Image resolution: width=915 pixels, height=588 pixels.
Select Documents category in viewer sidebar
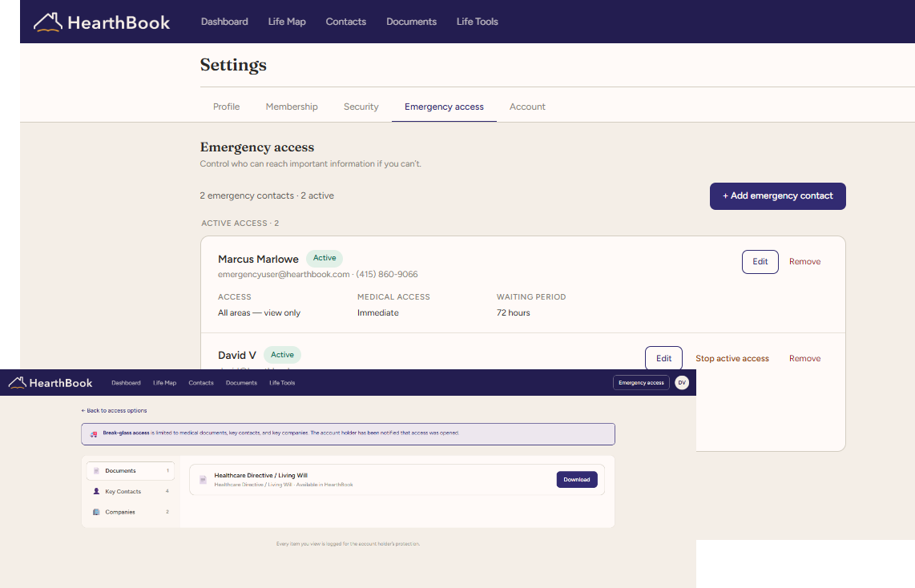click(130, 471)
